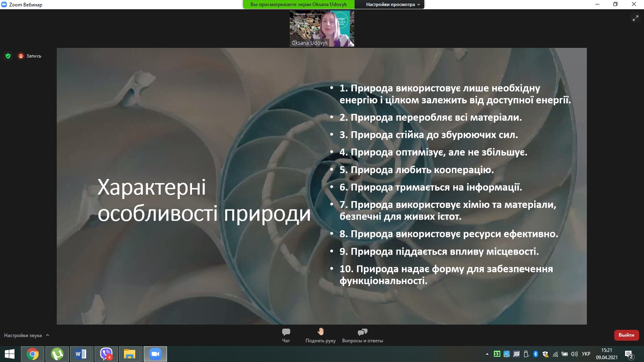
Task: Show hidden icons in the system tray
Action: pos(487,354)
